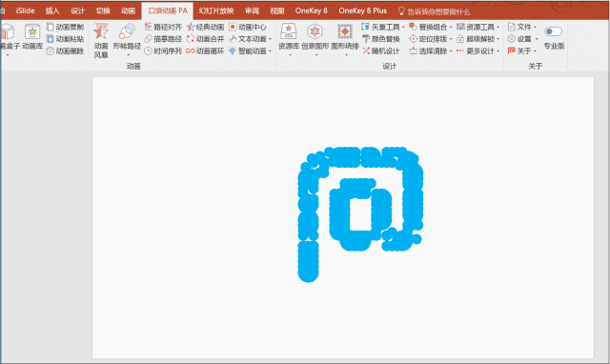Image resolution: width=610 pixels, height=364 pixels.
Task: Toggle the 专业版 professional mode switch
Action: pos(553,31)
